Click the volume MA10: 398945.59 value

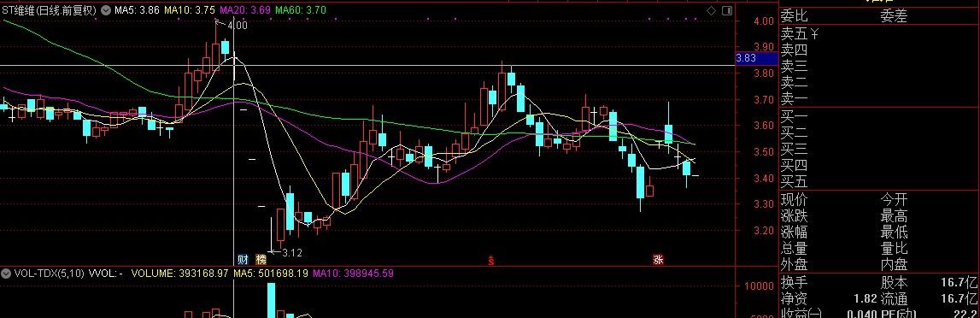353,273
